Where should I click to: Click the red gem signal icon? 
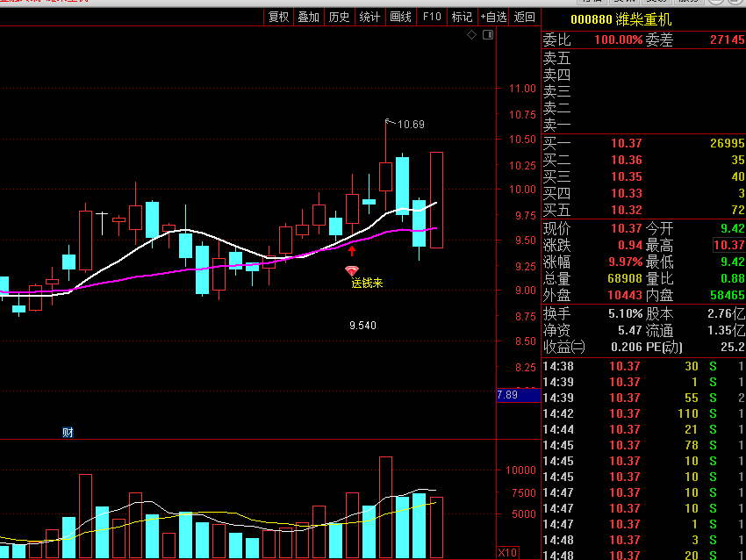(x=352, y=271)
